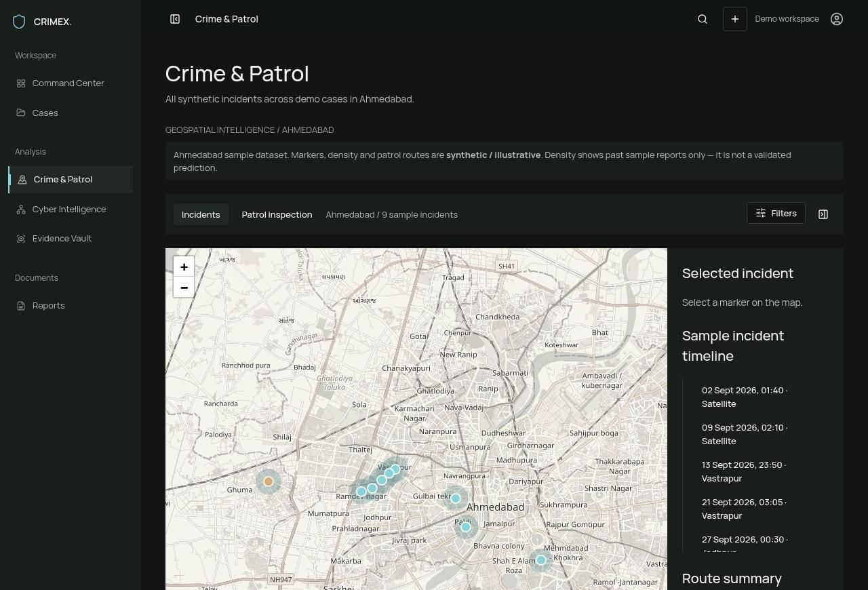Click the 'Selected incident' heading
The height and width of the screenshot is (590, 868).
tap(738, 273)
